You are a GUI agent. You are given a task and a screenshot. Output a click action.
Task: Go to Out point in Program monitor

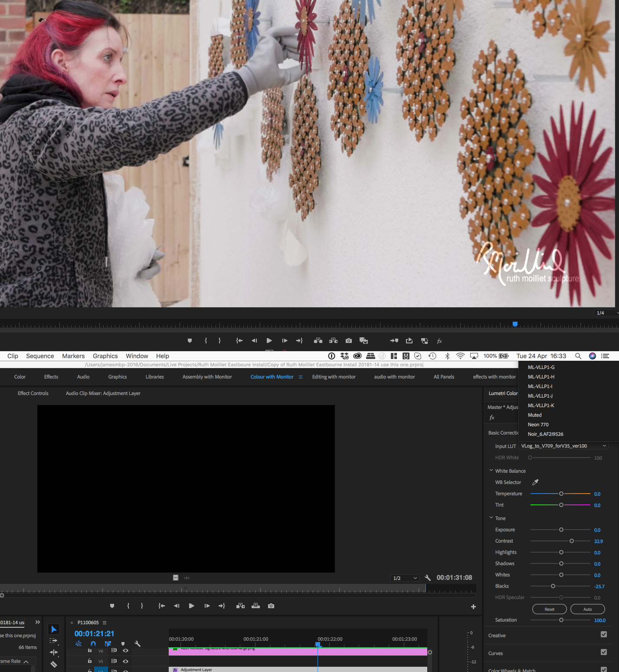[x=299, y=341]
